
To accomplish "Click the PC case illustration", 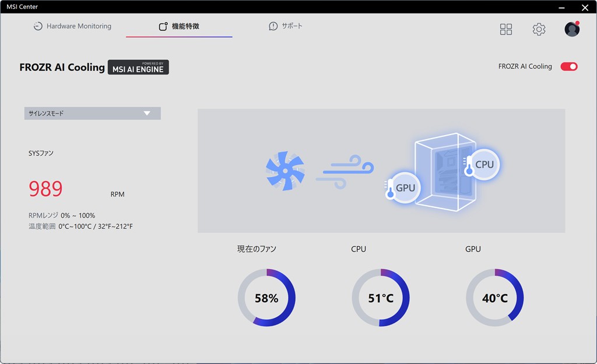I will (445, 172).
